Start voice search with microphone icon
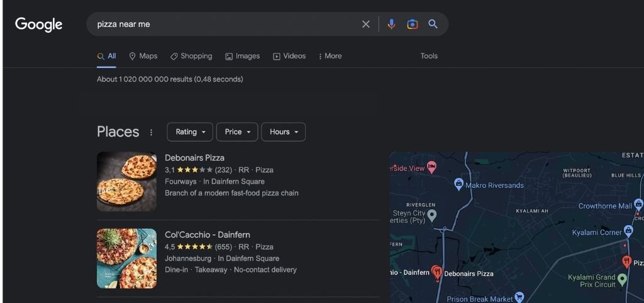 coord(391,25)
